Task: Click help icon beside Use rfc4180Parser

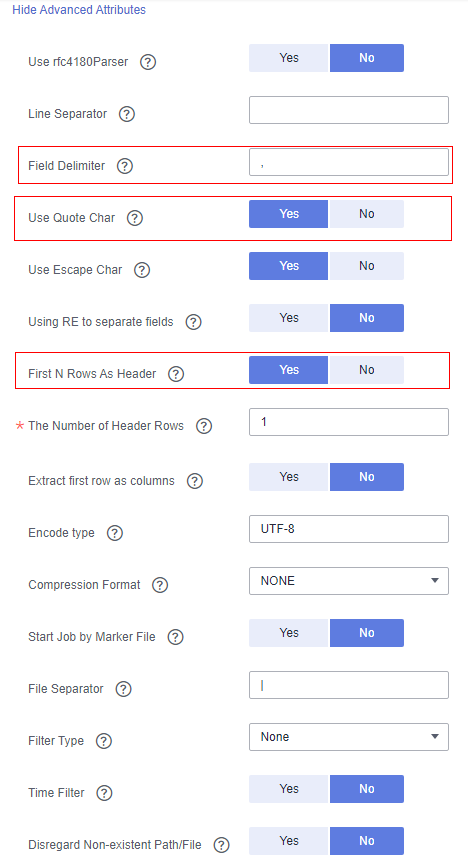Action: 148,62
